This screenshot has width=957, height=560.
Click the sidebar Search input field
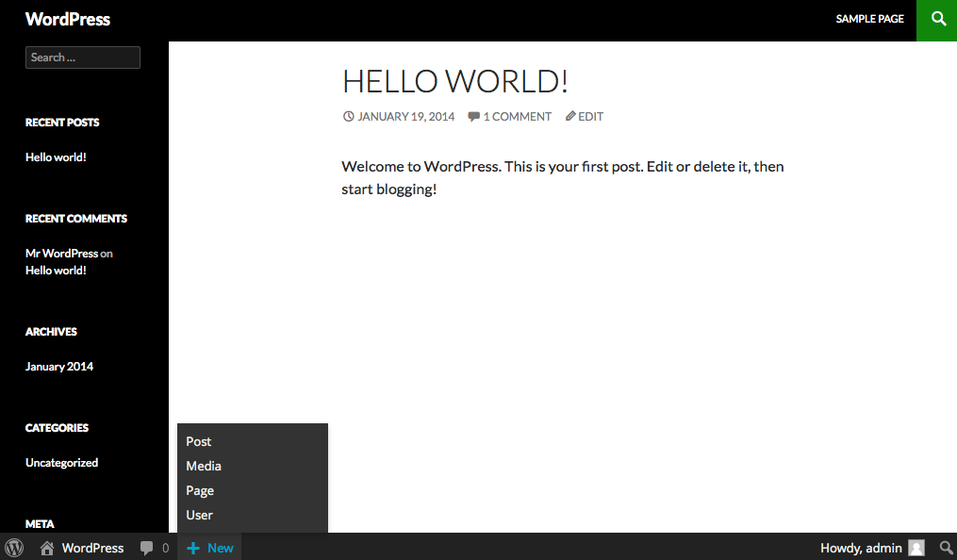click(x=83, y=58)
